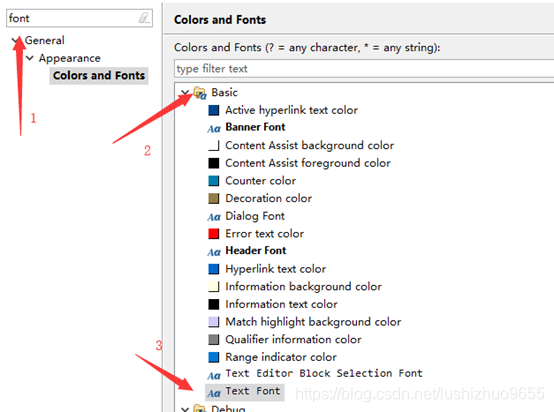Screen dimensions: 554x412
Task: Click the Counter color swatch
Action: 213,181
